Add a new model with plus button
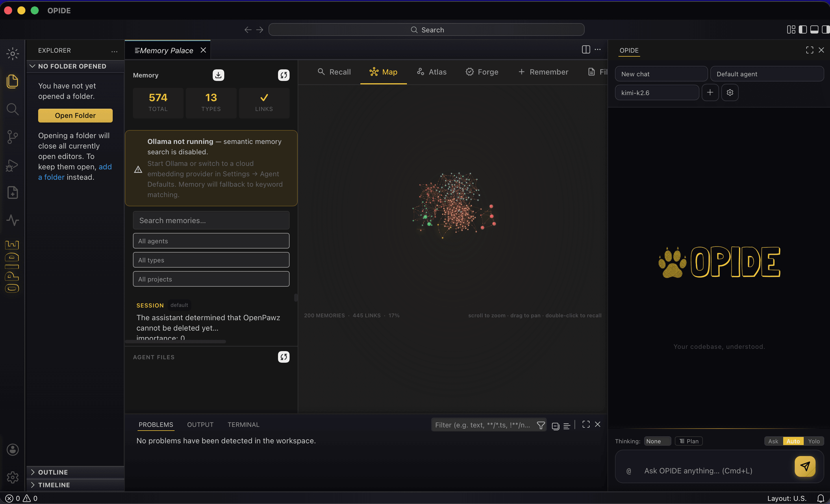The width and height of the screenshot is (830, 504). [x=710, y=92]
